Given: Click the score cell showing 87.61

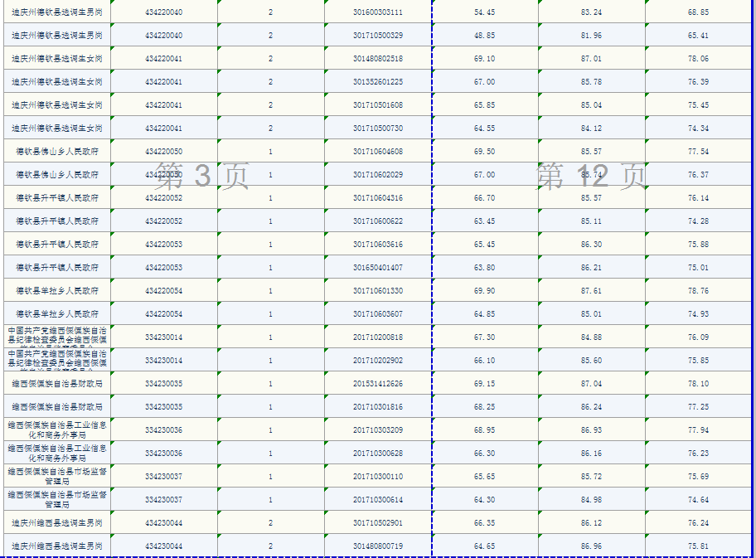Looking at the screenshot, I should (x=592, y=291).
